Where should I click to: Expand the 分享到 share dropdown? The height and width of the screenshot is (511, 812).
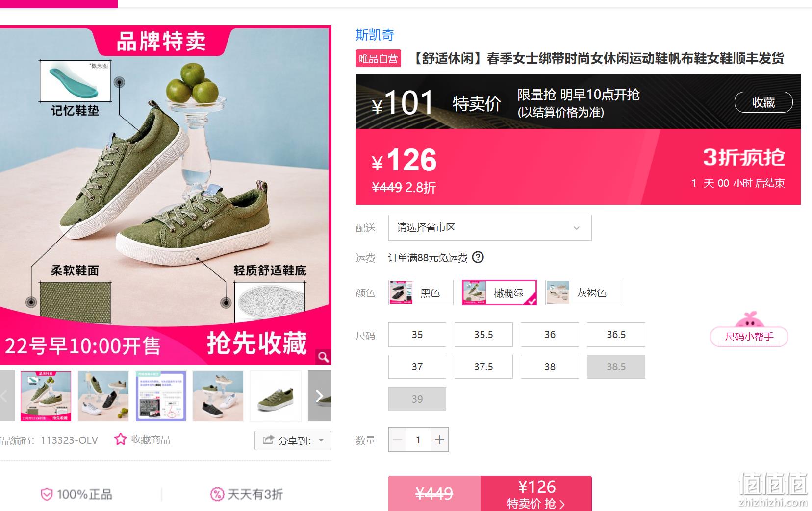[293, 440]
